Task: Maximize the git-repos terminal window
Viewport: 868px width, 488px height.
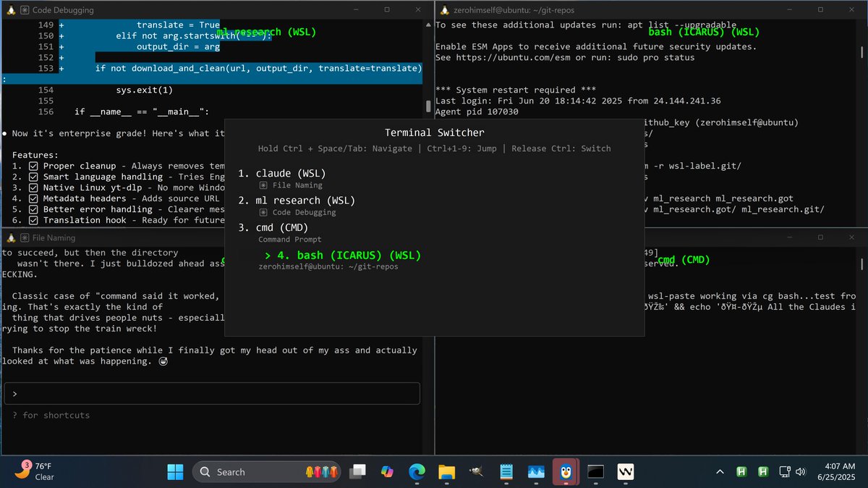Action: coord(820,10)
